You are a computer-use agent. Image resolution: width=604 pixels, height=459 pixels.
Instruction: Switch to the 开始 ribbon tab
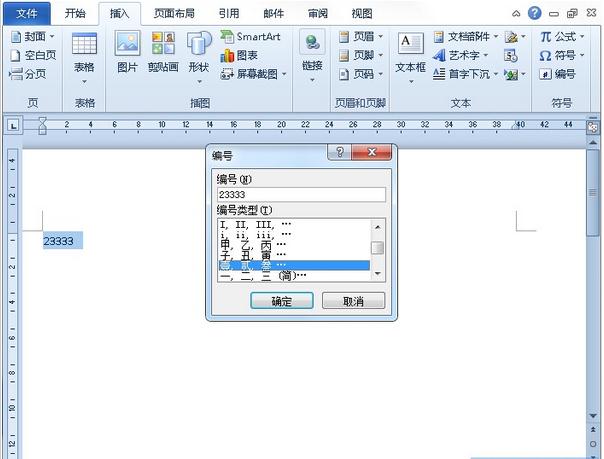[75, 13]
